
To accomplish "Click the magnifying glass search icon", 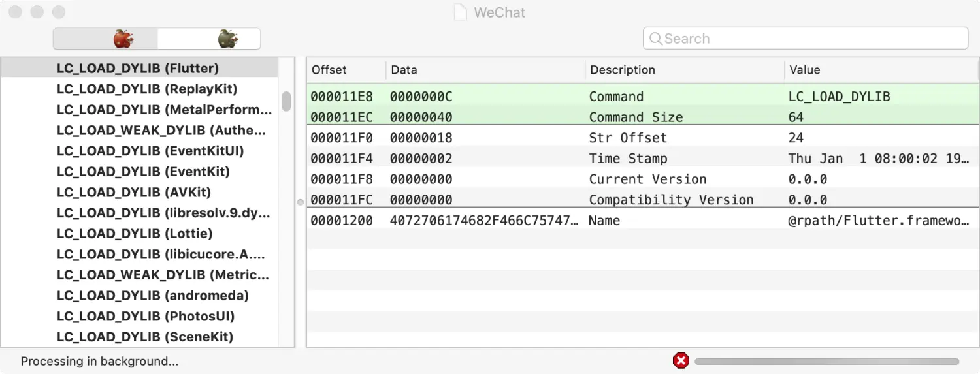I will click(x=655, y=39).
